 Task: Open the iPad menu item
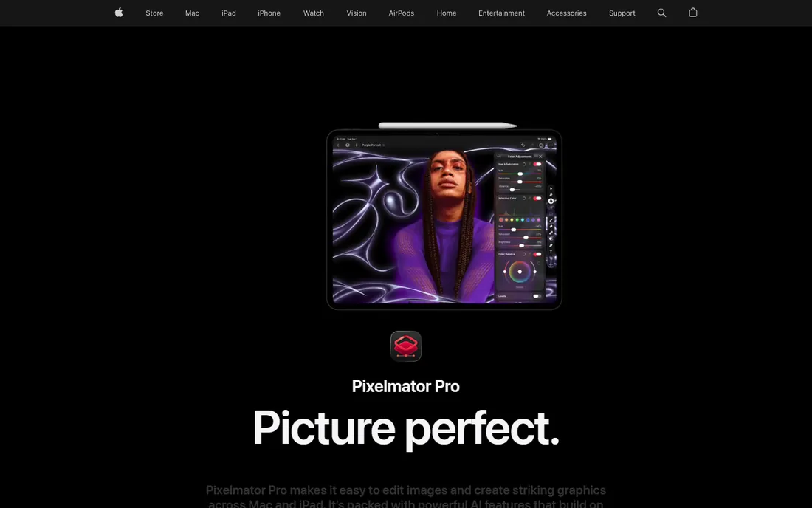pos(228,13)
